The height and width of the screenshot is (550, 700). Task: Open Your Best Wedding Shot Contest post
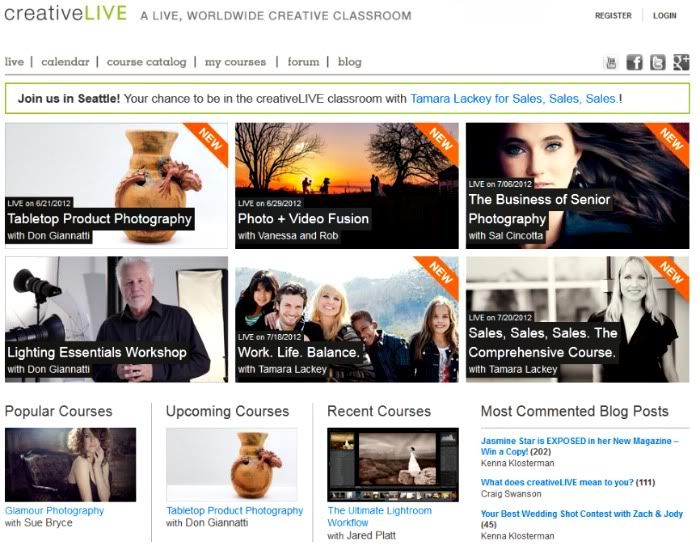pyautogui.click(x=582, y=514)
